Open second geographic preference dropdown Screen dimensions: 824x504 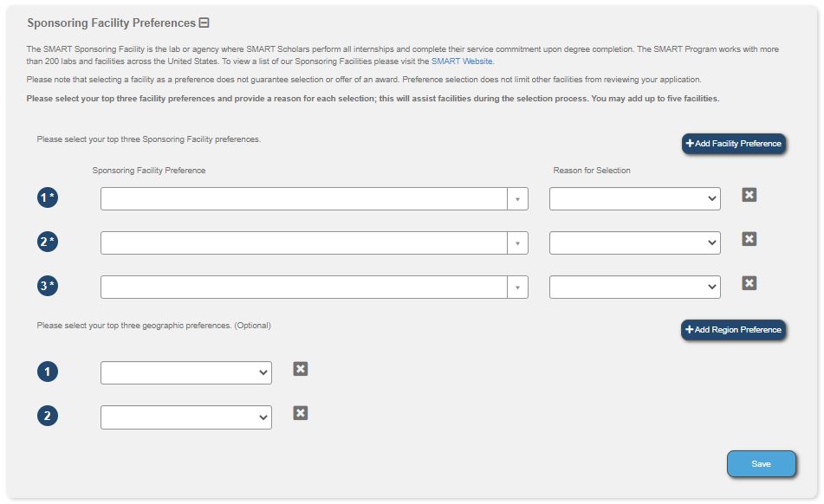185,417
